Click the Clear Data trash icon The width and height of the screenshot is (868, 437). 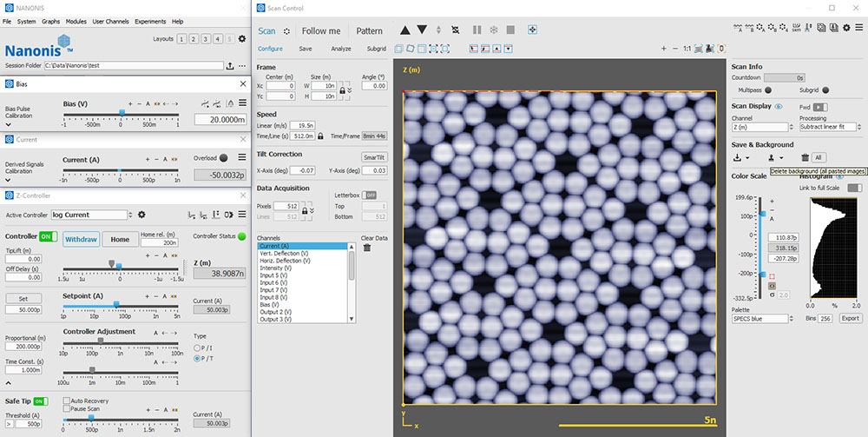(367, 248)
